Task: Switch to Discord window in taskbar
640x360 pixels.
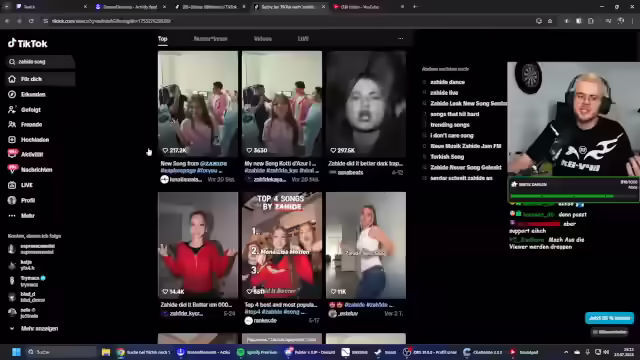Action: click(x=310, y=352)
